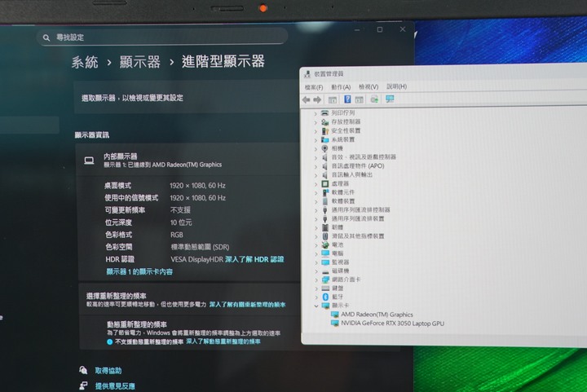Click the magnifier icon in Settings search

pos(46,37)
